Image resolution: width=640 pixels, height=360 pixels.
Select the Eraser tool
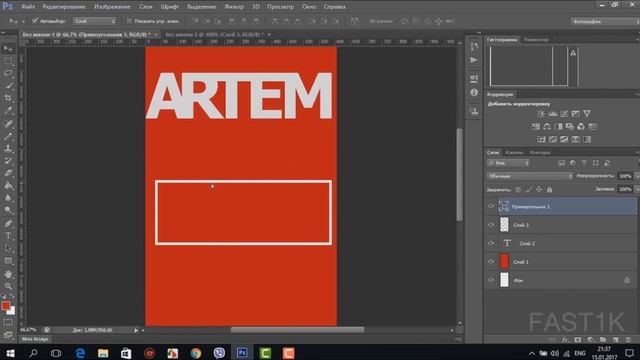(x=8, y=173)
